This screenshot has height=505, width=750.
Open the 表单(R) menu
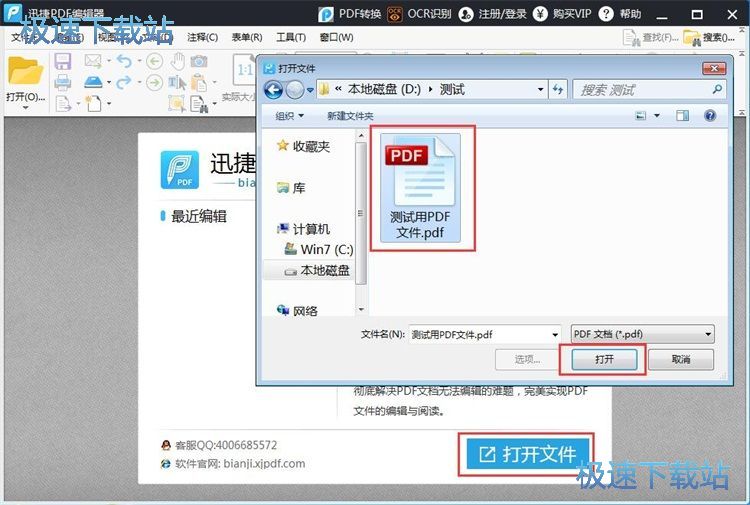(247, 37)
